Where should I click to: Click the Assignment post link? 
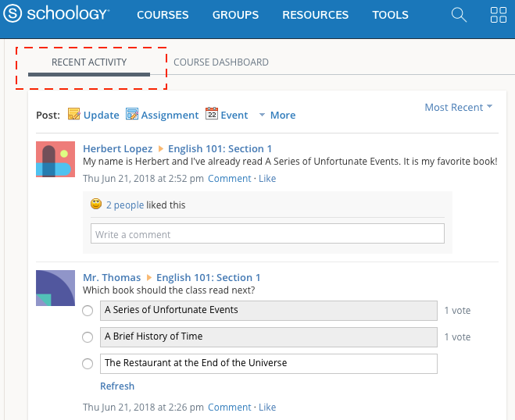click(x=170, y=116)
